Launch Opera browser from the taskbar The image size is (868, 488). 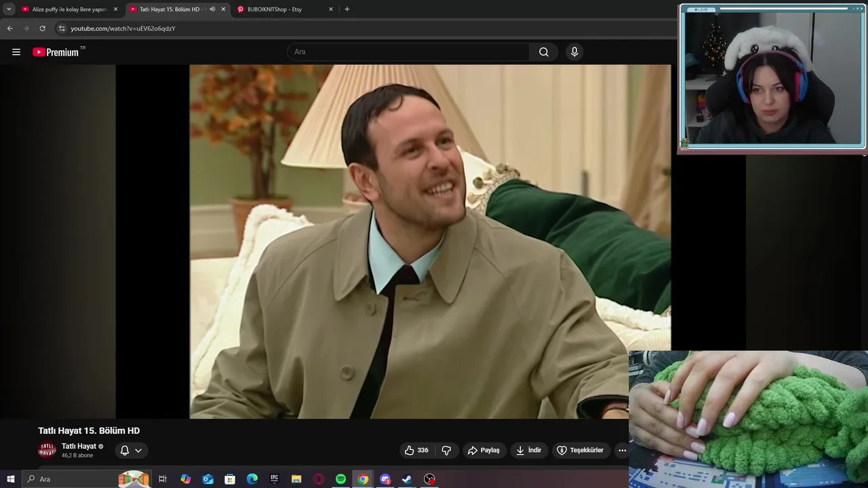[x=319, y=479]
